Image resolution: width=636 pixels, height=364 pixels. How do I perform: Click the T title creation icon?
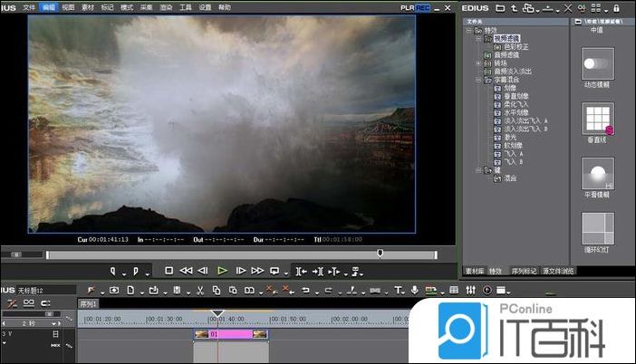click(x=399, y=290)
